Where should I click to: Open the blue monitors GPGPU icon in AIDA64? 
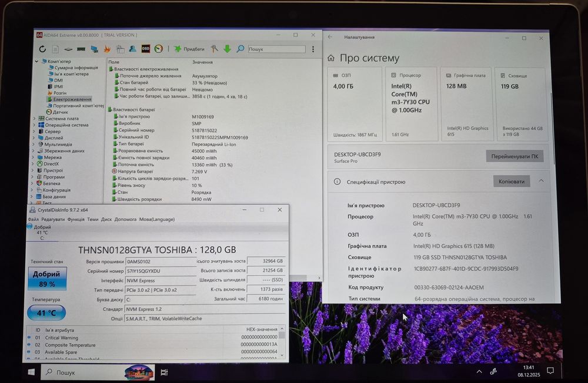95,49
